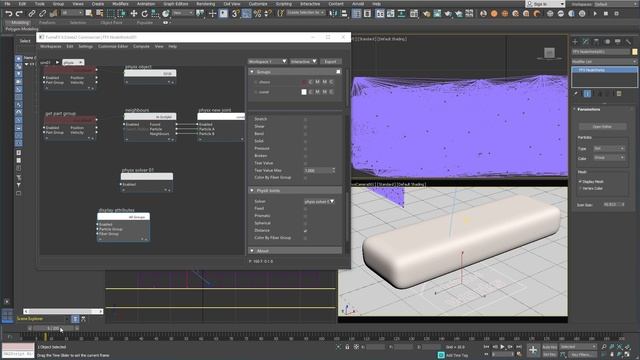The image size is (640, 360).
Task: Open the Graph Editors menu
Action: pyautogui.click(x=176, y=4)
